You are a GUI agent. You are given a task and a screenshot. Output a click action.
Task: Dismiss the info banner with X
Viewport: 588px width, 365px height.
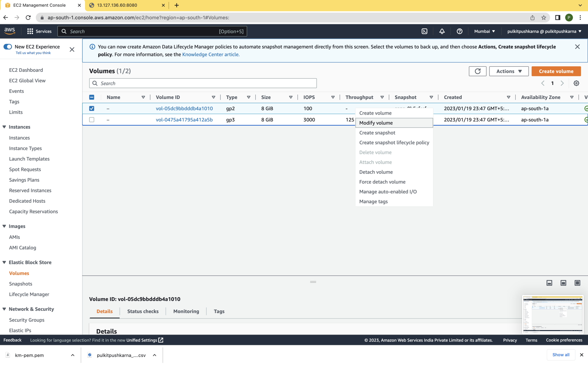[577, 47]
